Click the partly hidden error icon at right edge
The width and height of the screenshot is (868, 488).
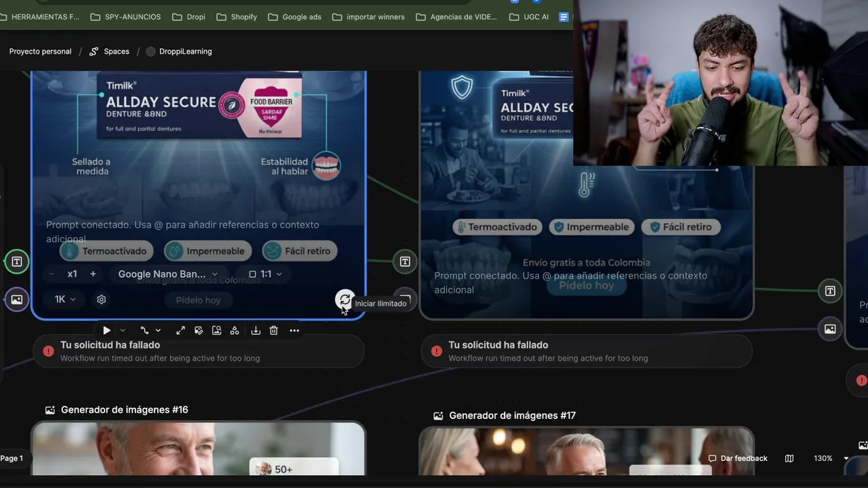pos(861,381)
